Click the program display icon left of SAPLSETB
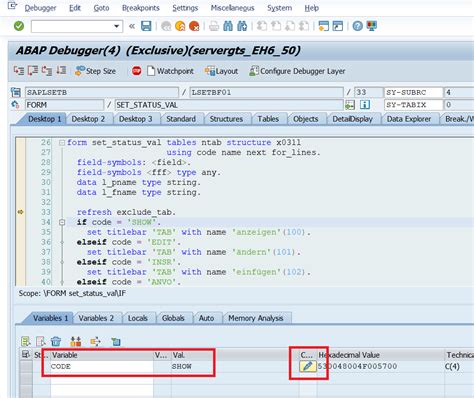474x398 pixels. [16, 92]
